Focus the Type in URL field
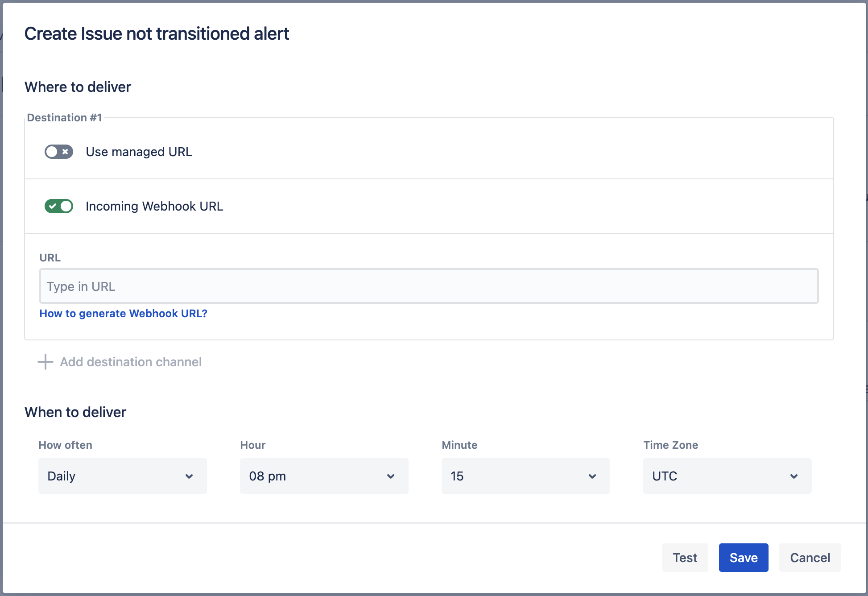This screenshot has height=596, width=868. click(429, 286)
